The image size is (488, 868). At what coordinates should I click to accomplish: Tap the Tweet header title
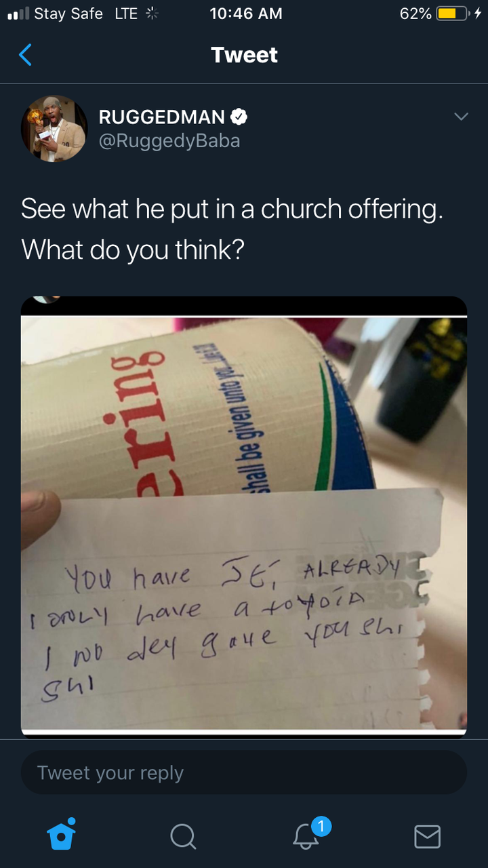(x=244, y=55)
